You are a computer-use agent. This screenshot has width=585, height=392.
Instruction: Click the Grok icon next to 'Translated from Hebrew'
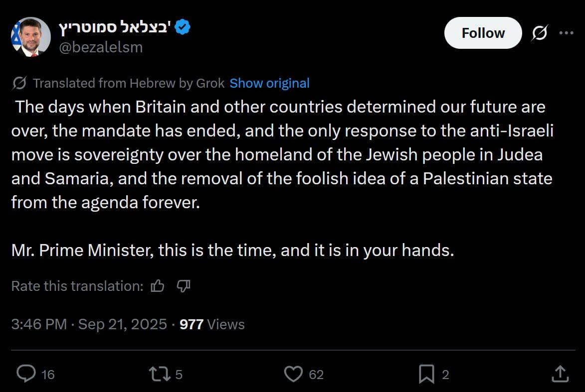coord(19,83)
